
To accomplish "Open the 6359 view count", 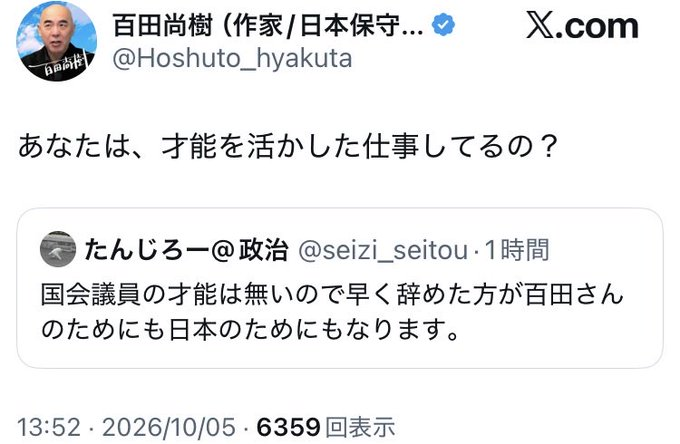I will pyautogui.click(x=288, y=427).
